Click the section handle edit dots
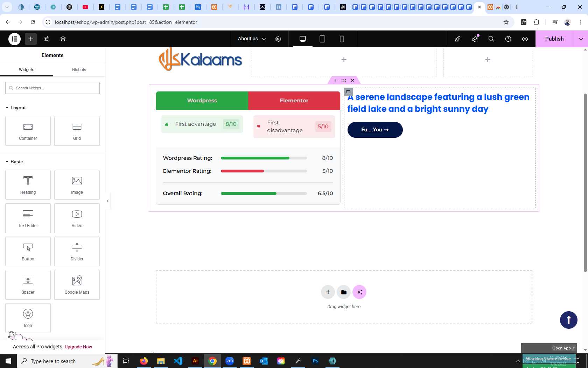588x368 pixels. 344,80
